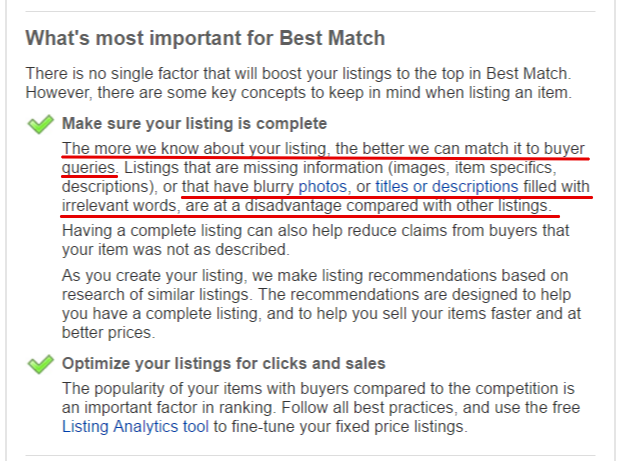Click underlined text "The more we know about your listing"

(x=194, y=149)
